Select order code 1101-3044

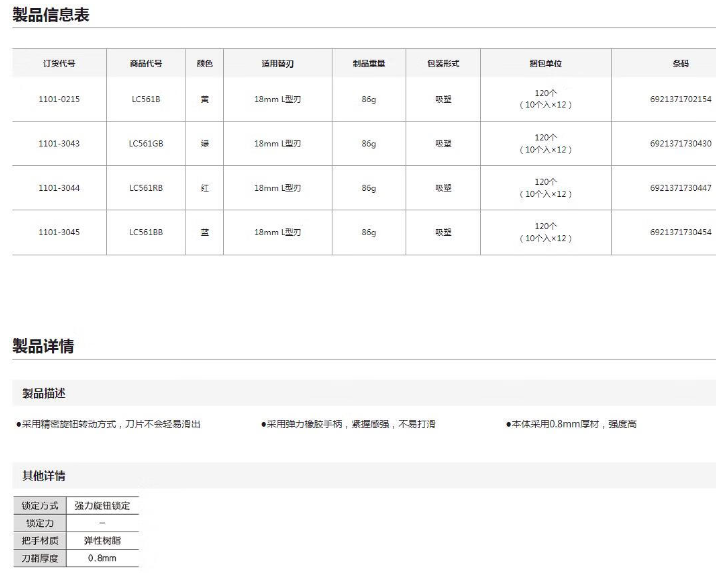pos(59,188)
